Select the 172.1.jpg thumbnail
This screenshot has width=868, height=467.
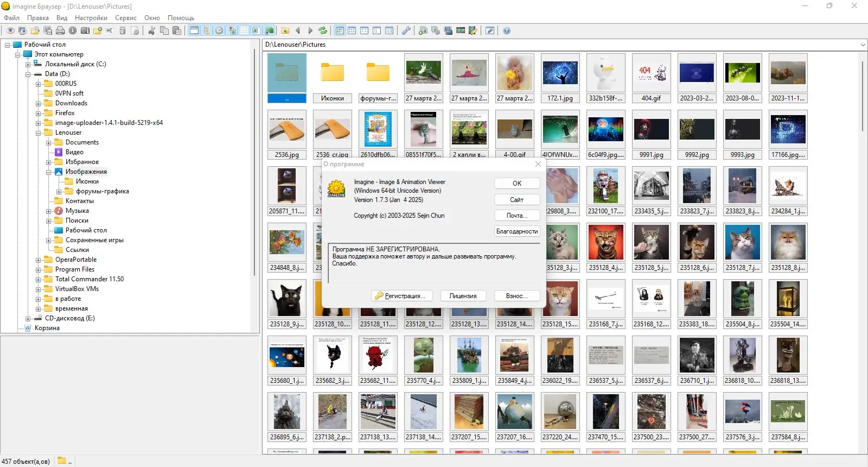(x=560, y=78)
